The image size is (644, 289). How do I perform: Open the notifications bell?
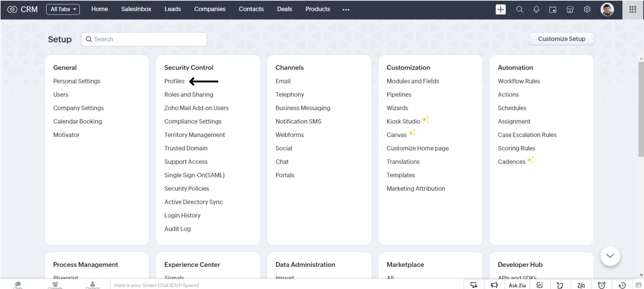pos(536,9)
